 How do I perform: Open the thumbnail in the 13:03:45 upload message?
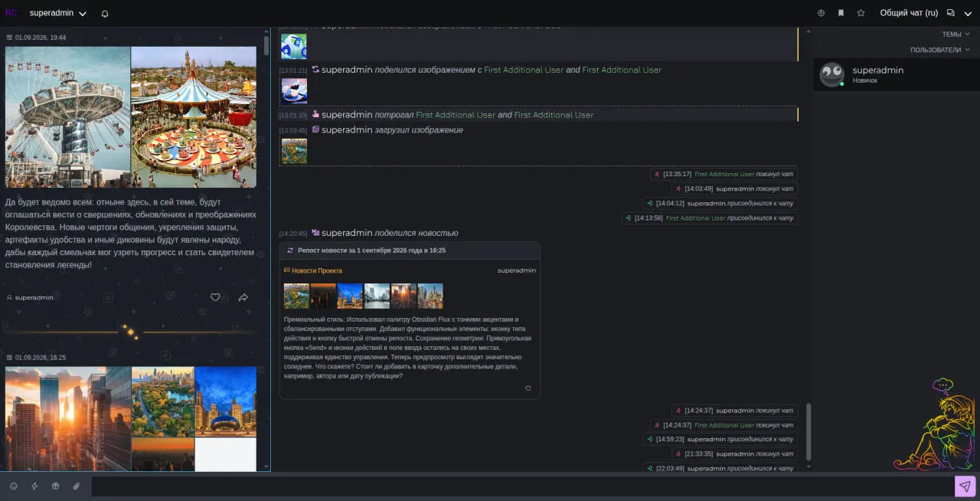[x=294, y=151]
